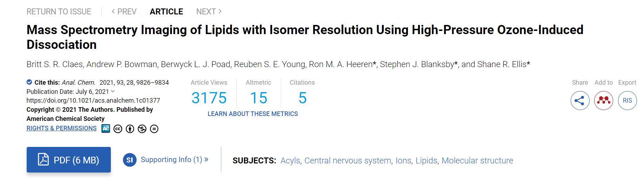Go to the next article
Screen dimensions: 644x181
pos(209,12)
